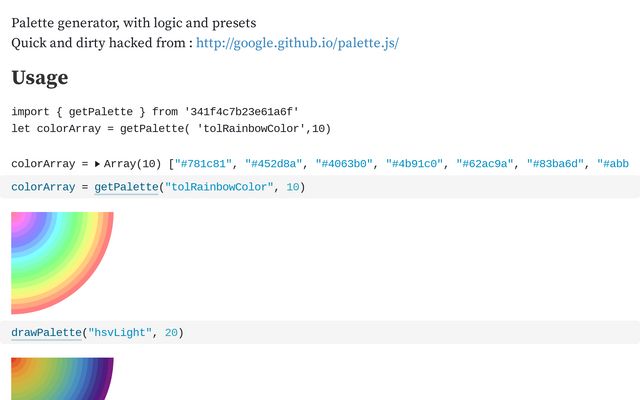Click the number 10 in the getPalette cell

(x=293, y=187)
